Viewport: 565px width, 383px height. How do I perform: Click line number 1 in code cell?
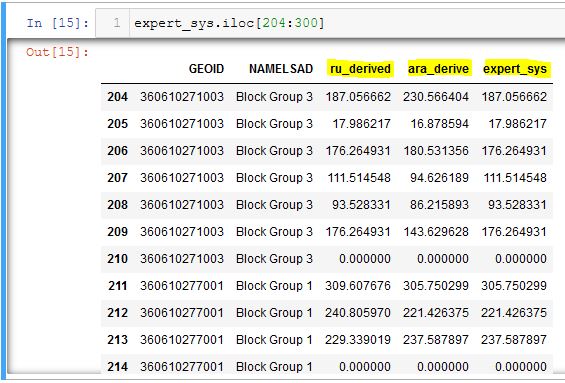[x=116, y=23]
